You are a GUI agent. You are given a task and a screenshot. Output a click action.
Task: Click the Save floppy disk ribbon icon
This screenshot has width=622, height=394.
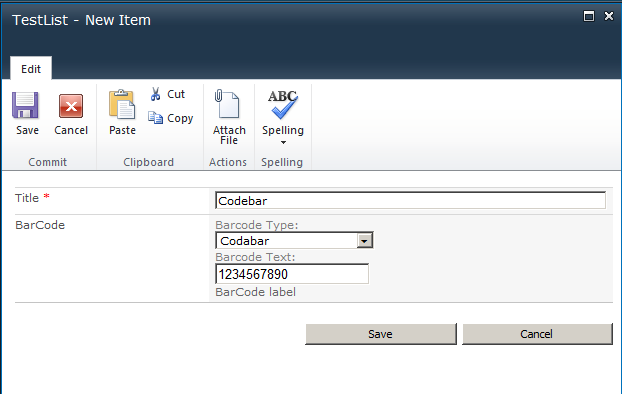click(25, 105)
